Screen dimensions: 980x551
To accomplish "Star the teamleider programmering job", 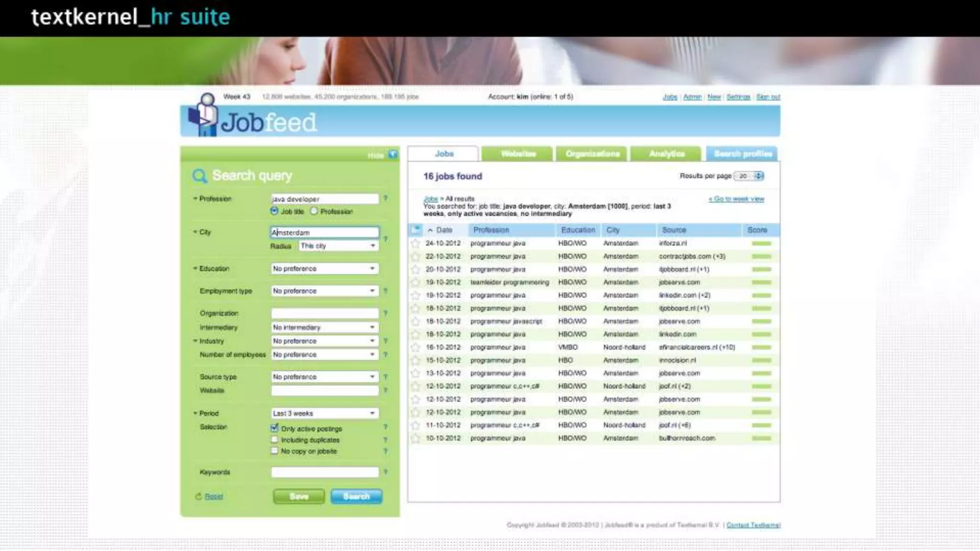I will [415, 282].
